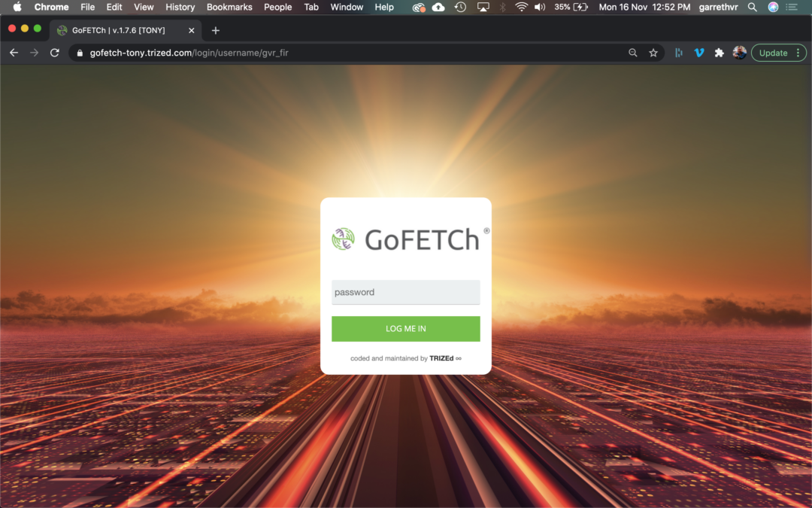The image size is (812, 508).
Task: Click the address bar URL
Action: click(189, 53)
